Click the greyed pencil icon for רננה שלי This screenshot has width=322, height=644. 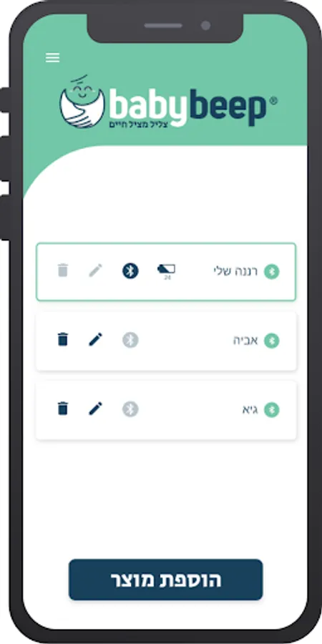(x=95, y=270)
